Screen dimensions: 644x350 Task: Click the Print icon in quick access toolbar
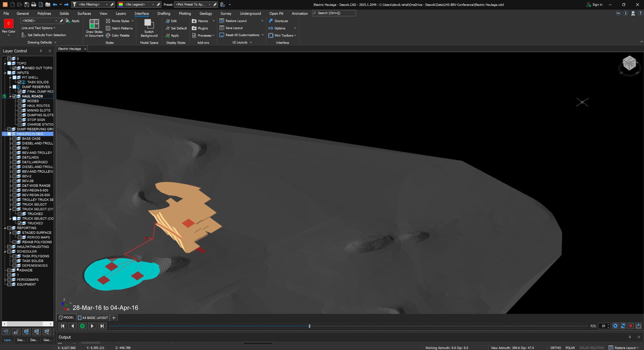click(x=33, y=5)
